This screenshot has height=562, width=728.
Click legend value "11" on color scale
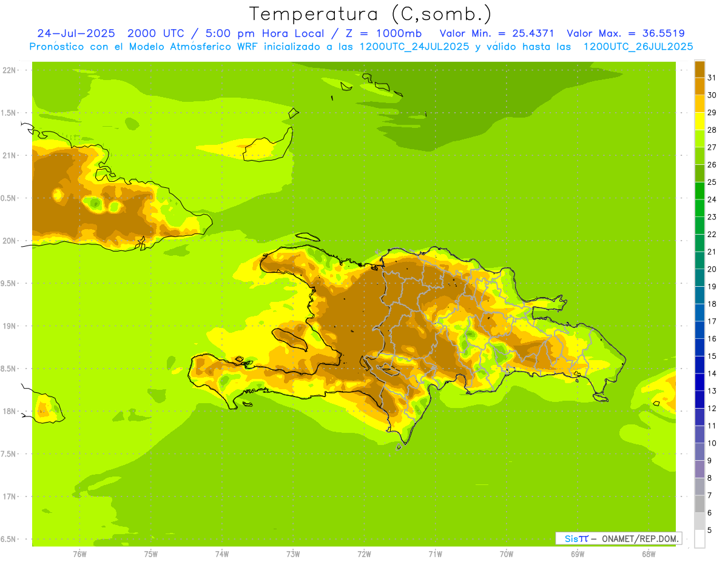coord(712,426)
